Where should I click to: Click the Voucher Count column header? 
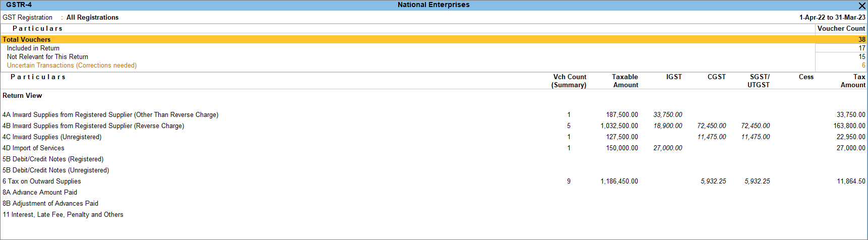(x=841, y=29)
